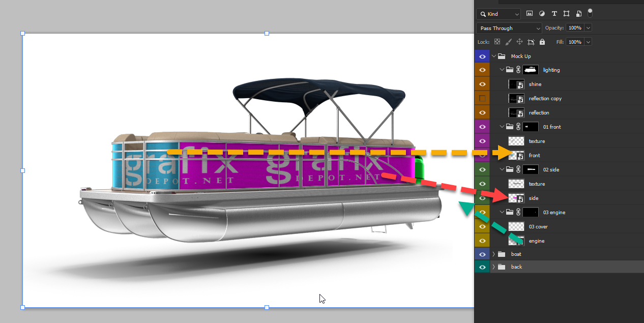Open the Pass Through blend mode dropdown
This screenshot has width=644, height=323.
(x=509, y=28)
